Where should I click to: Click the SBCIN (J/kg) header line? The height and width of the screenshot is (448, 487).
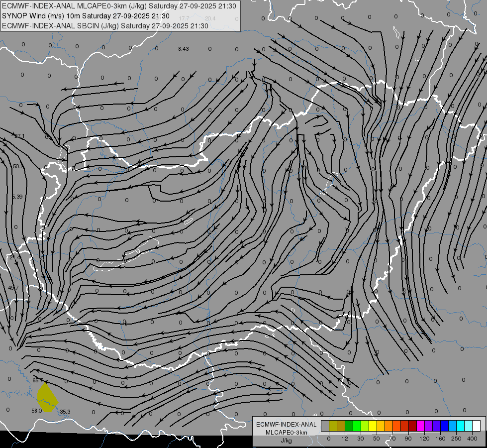click(x=105, y=26)
